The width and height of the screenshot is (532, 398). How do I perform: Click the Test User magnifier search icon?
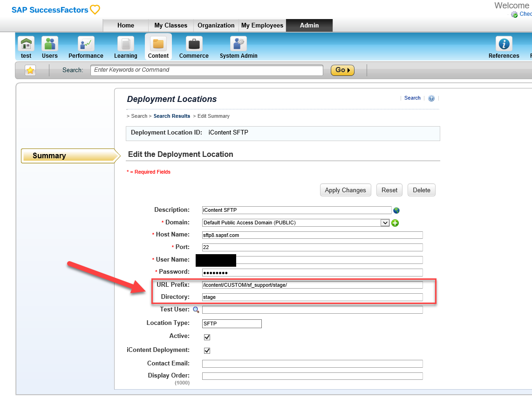pyautogui.click(x=196, y=310)
